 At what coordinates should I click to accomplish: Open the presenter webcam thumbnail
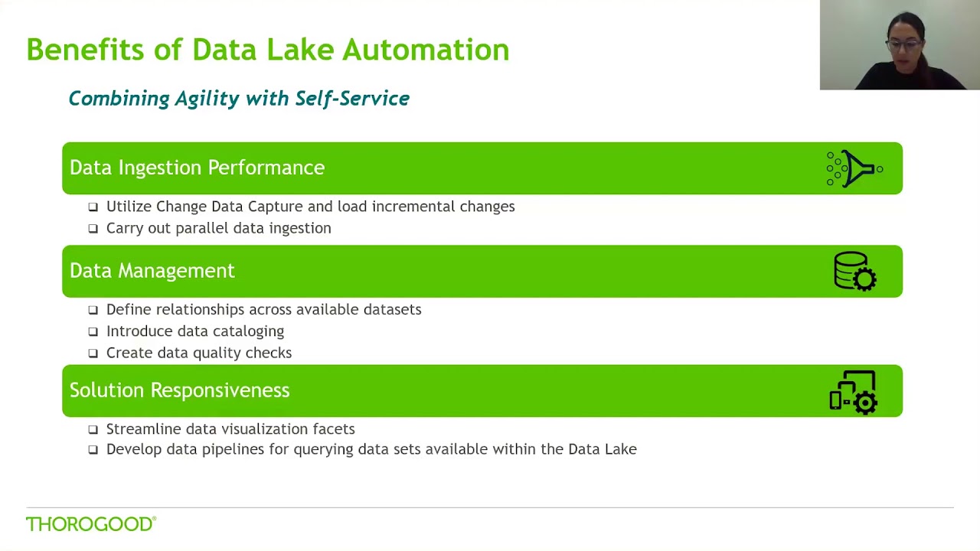[899, 45]
